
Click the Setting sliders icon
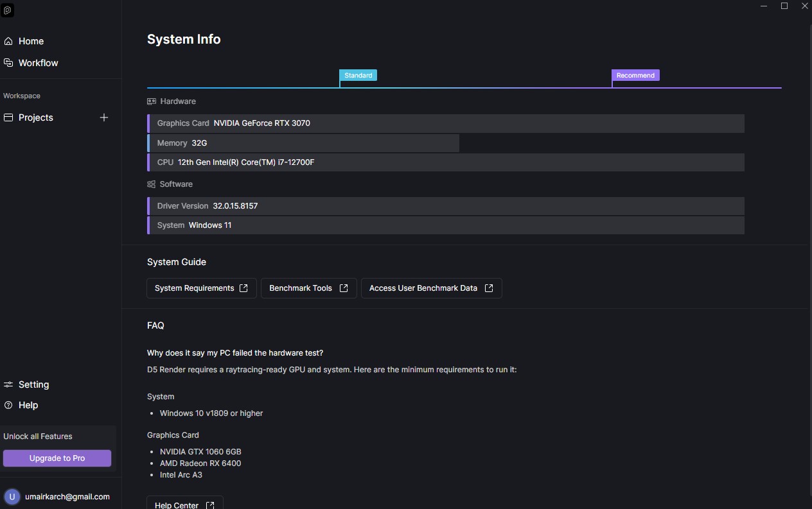click(x=8, y=384)
